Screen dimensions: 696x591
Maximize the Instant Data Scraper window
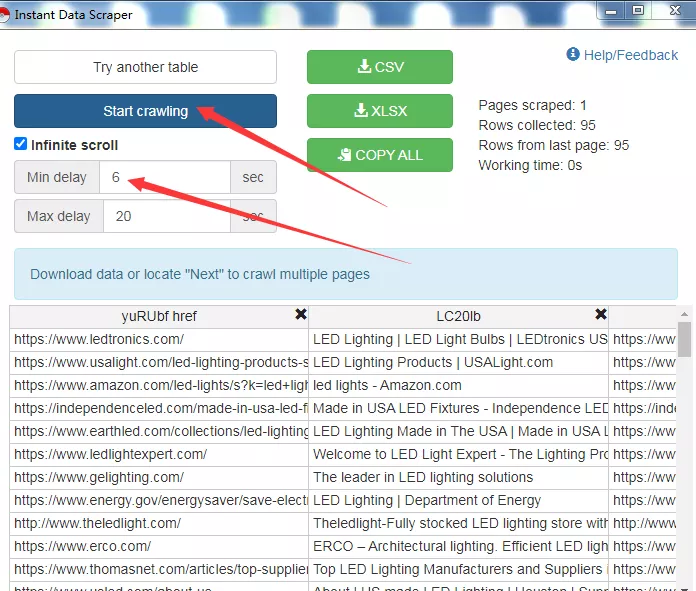click(638, 11)
